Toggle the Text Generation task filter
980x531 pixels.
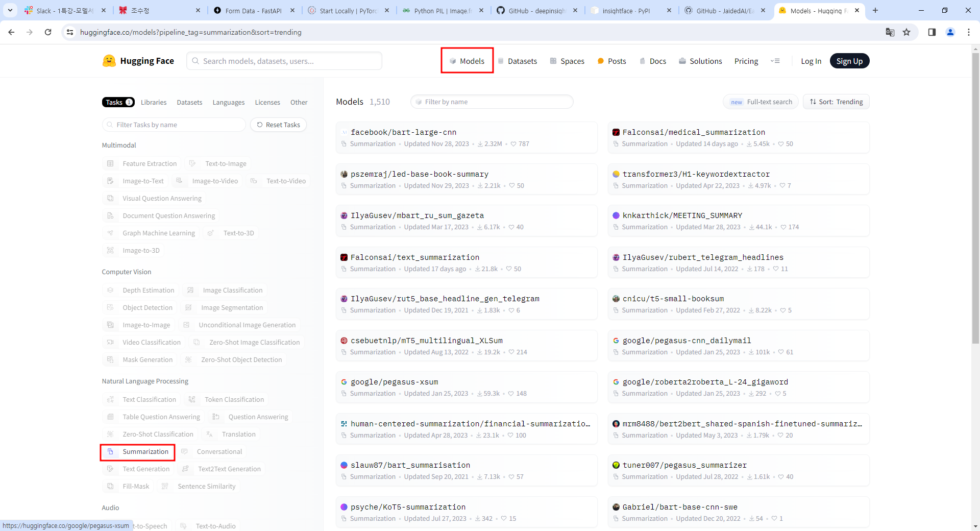point(138,469)
